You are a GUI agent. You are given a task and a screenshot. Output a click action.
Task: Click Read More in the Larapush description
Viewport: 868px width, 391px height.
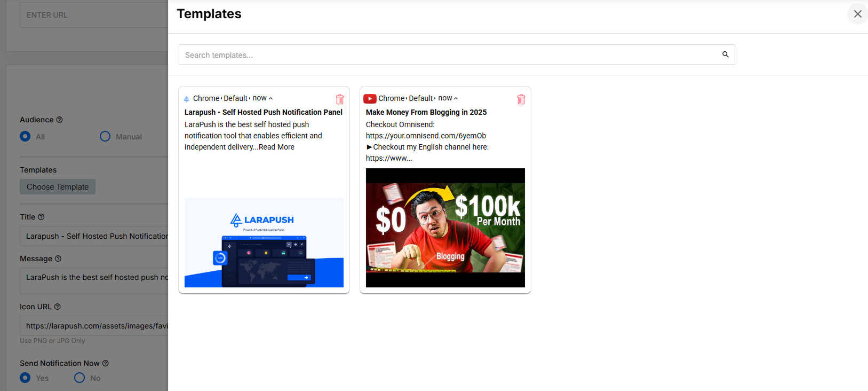pyautogui.click(x=276, y=147)
